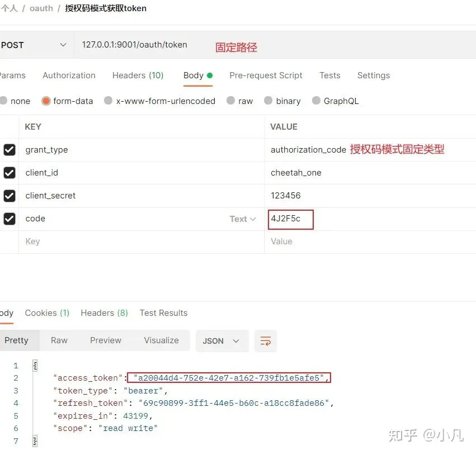The width and height of the screenshot is (476, 455).
Task: Switch to the Authorization tab
Action: click(x=69, y=75)
